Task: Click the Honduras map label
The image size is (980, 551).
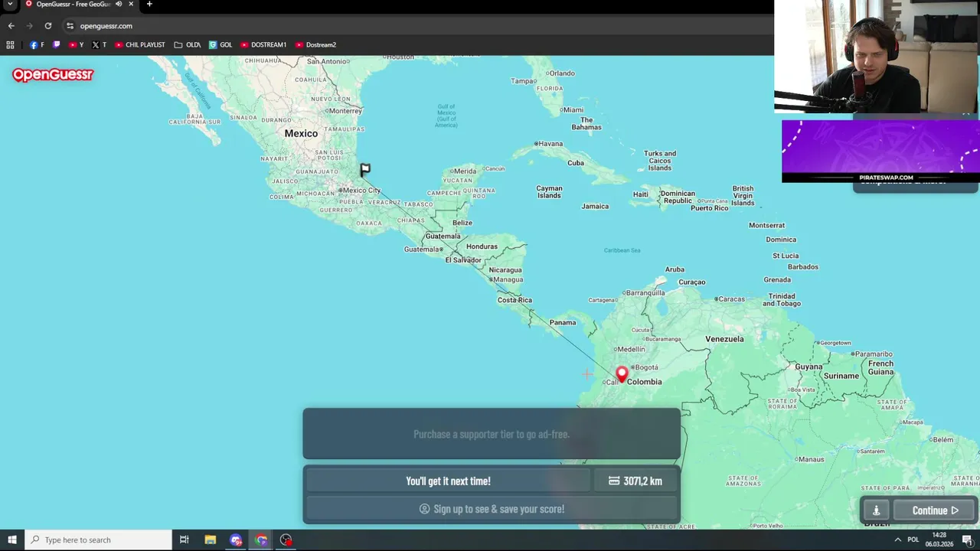Action: tap(482, 246)
